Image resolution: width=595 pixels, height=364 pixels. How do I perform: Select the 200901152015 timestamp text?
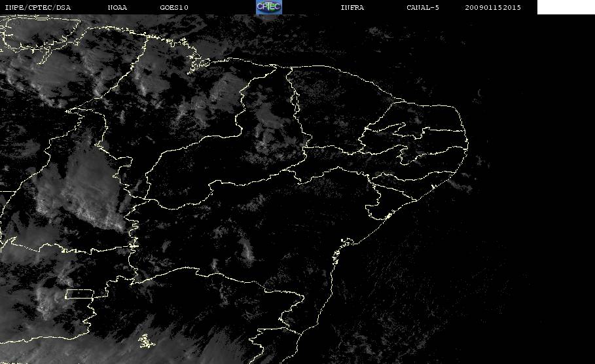click(493, 8)
